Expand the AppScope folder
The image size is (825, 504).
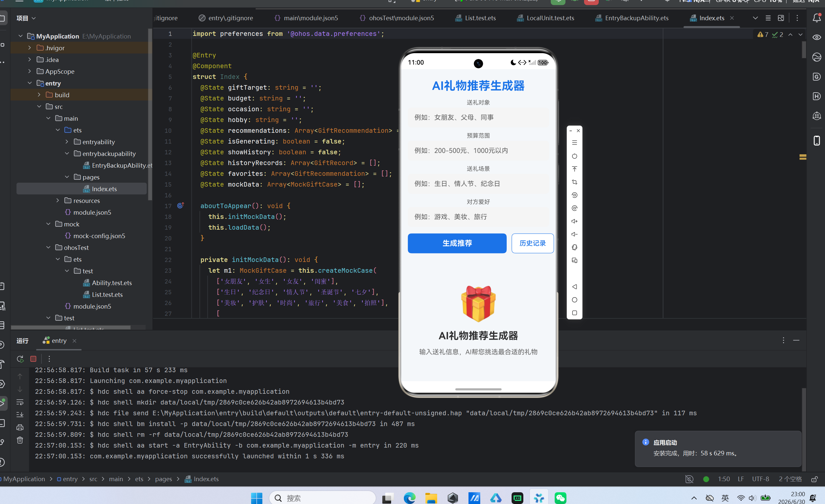(x=30, y=71)
